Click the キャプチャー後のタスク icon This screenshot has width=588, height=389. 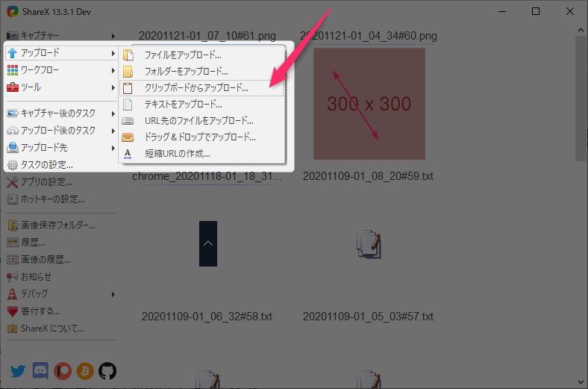pos(13,113)
